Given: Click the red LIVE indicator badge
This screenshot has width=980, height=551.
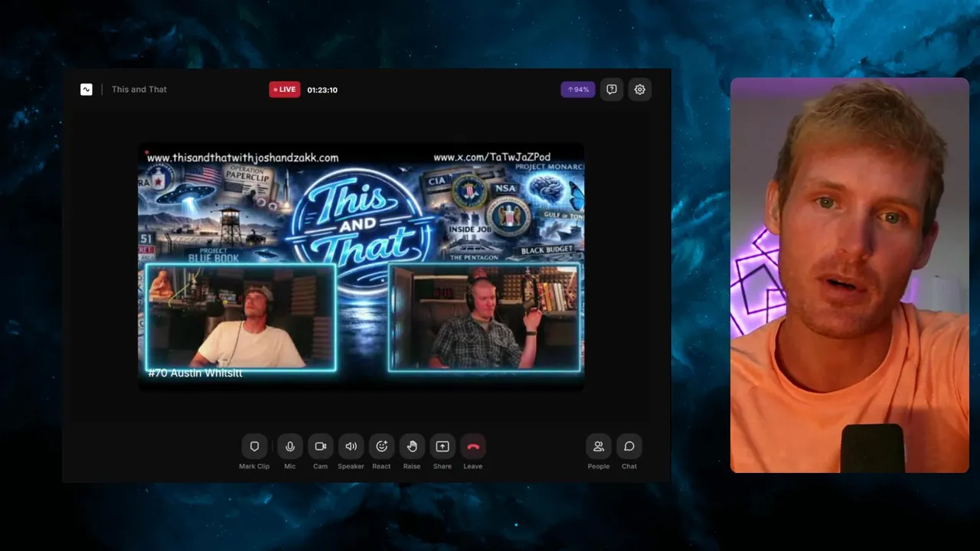Looking at the screenshot, I should pos(285,90).
